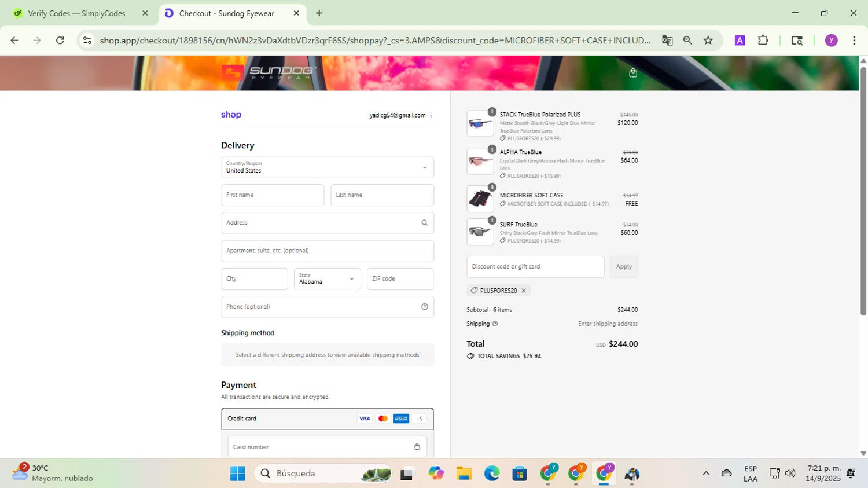This screenshot has width=868, height=488.
Task: Open the new tab plus button
Action: 319,13
